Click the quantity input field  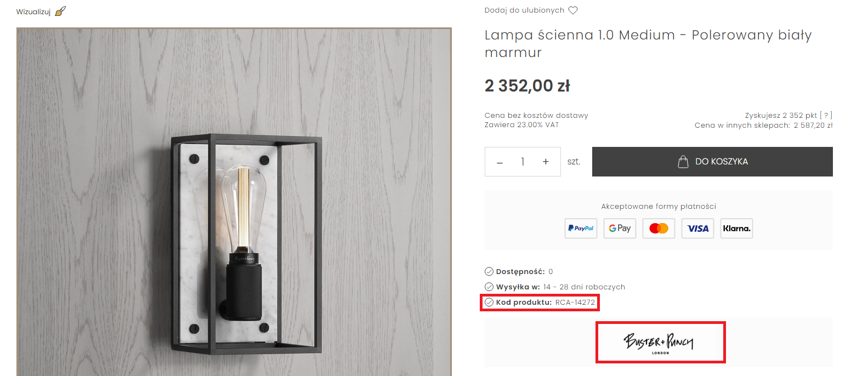tap(523, 162)
